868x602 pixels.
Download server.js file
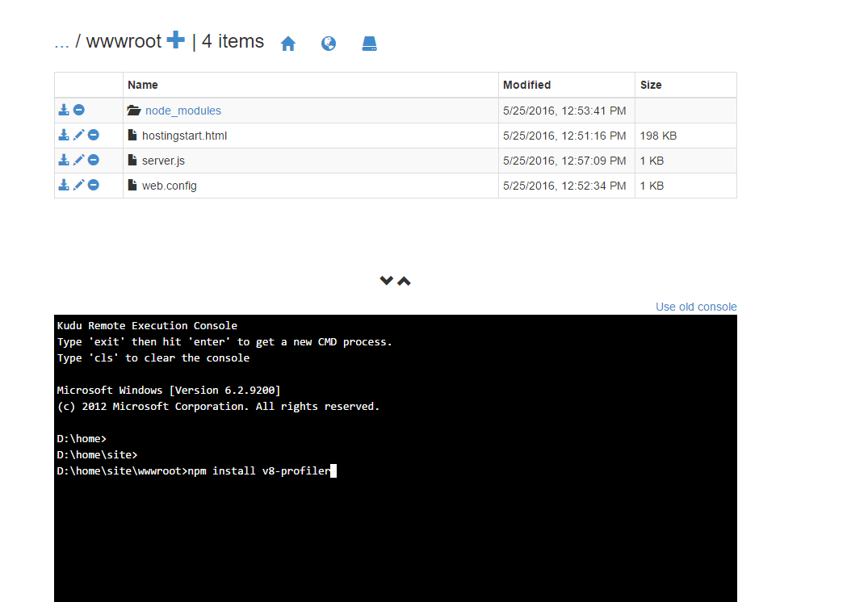[x=64, y=160]
